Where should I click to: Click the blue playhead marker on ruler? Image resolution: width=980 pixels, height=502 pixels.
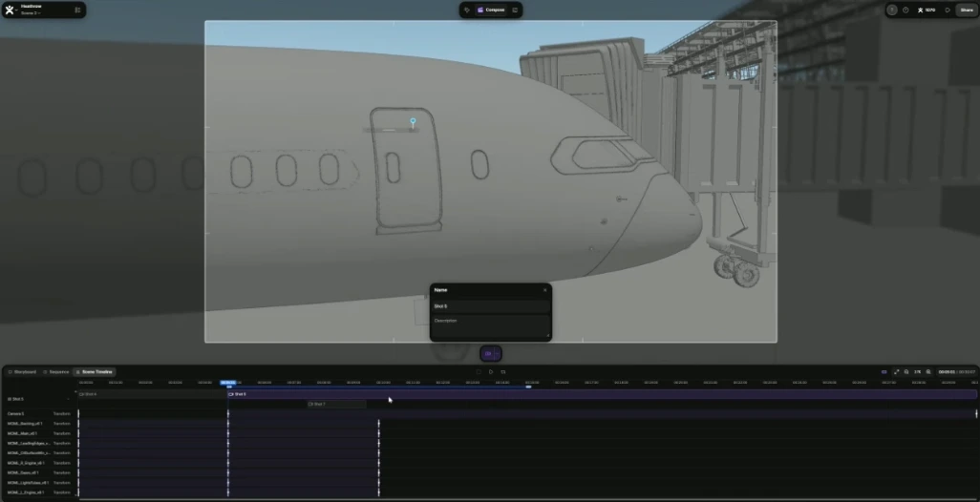pos(228,383)
